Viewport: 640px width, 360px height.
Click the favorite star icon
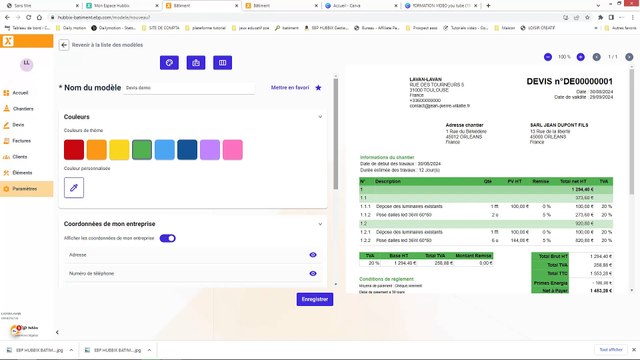tap(318, 88)
